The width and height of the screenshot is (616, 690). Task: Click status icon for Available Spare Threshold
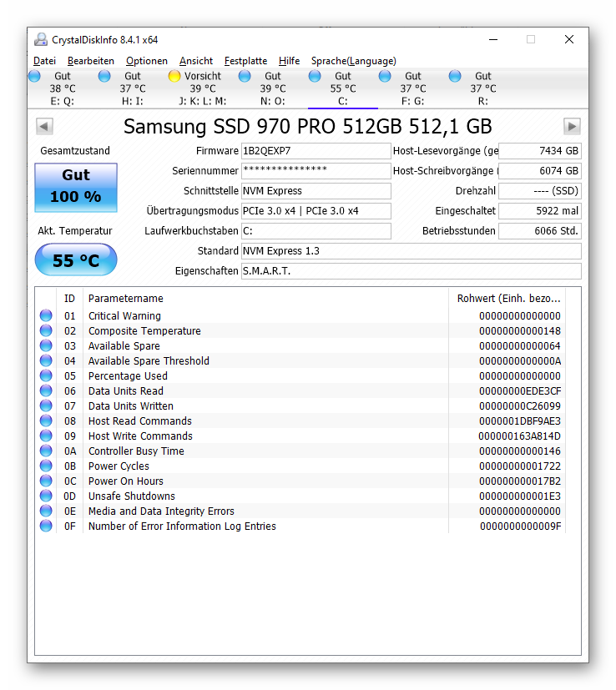[46, 360]
